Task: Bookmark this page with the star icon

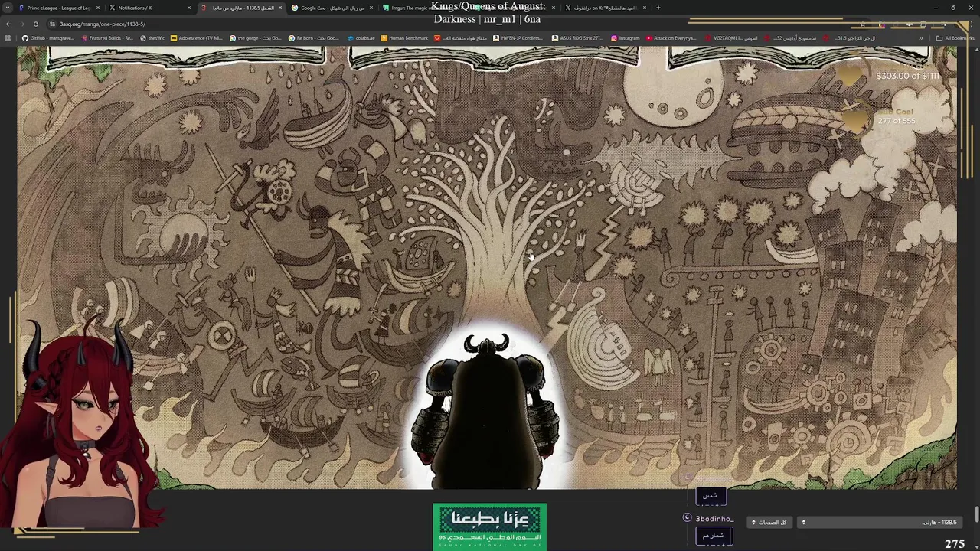Action: pos(862,24)
